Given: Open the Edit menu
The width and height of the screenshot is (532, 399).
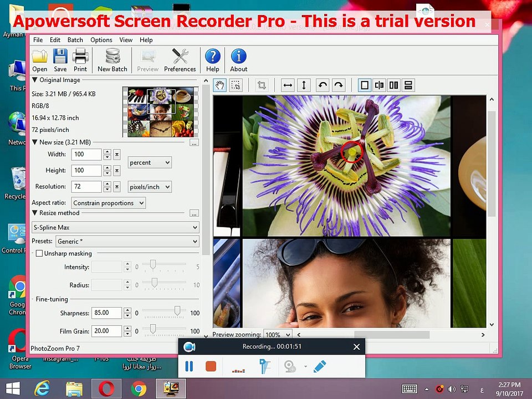Looking at the screenshot, I should 55,40.
